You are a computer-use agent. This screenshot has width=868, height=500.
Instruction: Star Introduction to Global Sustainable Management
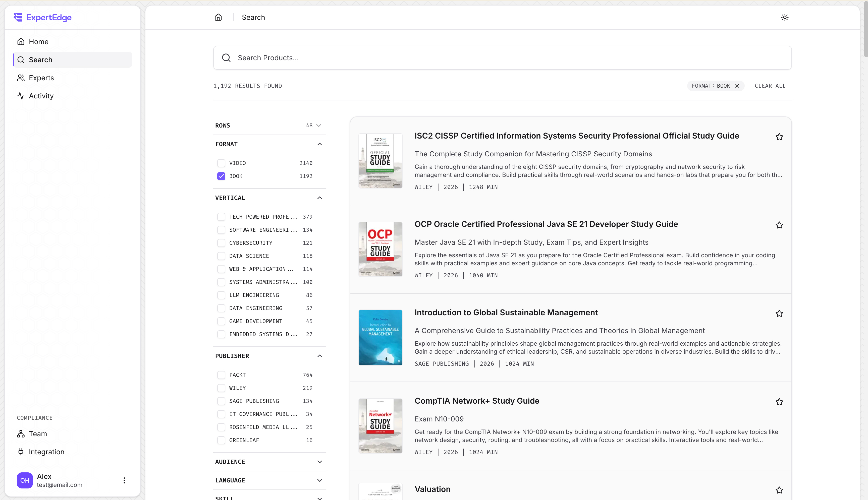[x=779, y=313]
